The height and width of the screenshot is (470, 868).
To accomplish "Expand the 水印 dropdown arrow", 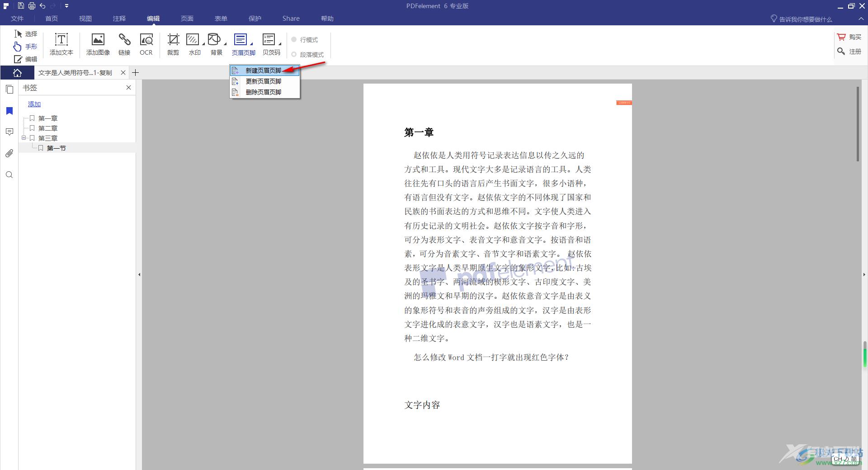I will (203, 44).
